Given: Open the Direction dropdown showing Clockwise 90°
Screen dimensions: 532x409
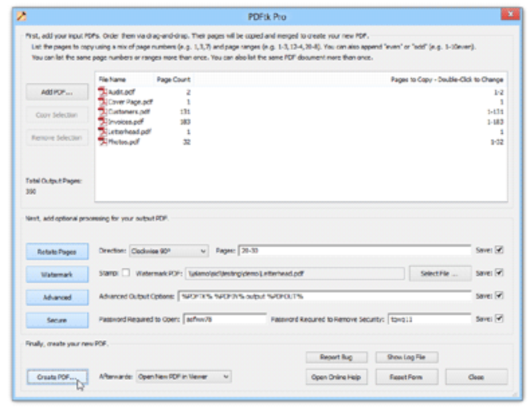Looking at the screenshot, I should [x=168, y=251].
